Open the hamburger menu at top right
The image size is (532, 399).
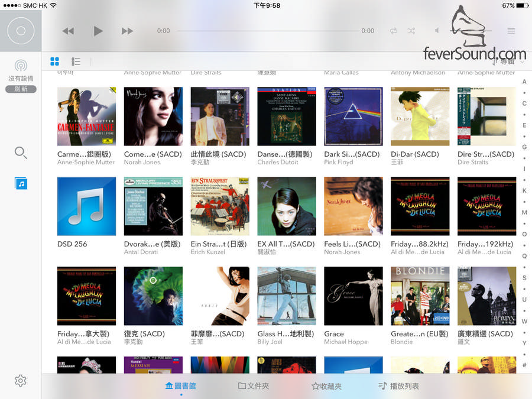(x=511, y=31)
